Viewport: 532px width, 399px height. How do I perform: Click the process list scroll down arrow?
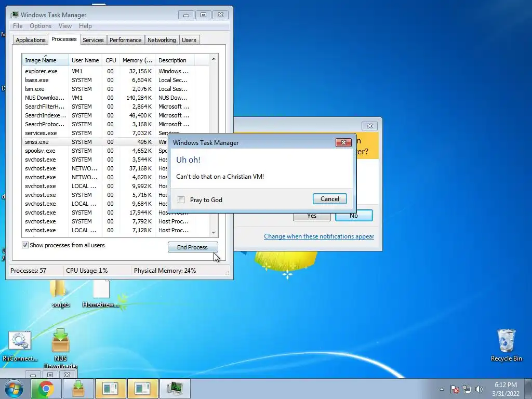[214, 232]
